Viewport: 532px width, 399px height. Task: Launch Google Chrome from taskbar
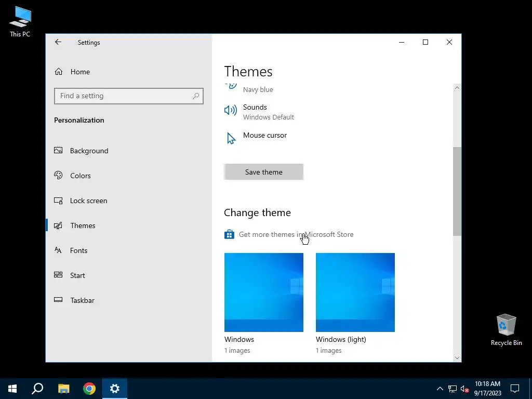pos(89,389)
